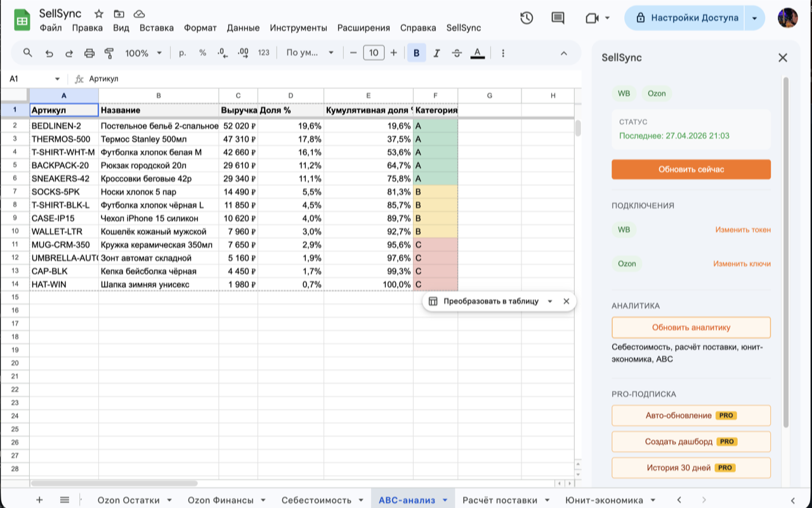This screenshot has height=508, width=812.
Task: Open the 123 number format menu
Action: point(264,53)
